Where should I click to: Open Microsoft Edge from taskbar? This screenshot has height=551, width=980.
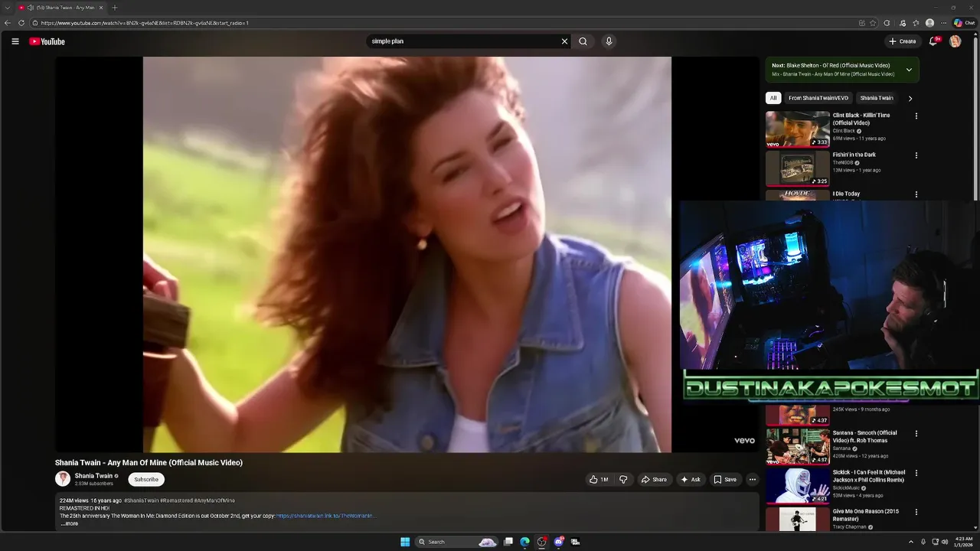coord(524,542)
